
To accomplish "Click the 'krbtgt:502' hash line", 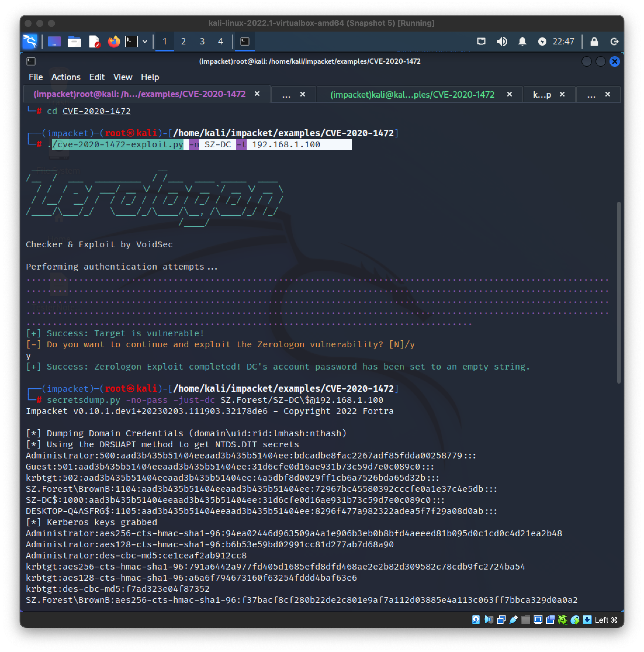I will click(233, 478).
